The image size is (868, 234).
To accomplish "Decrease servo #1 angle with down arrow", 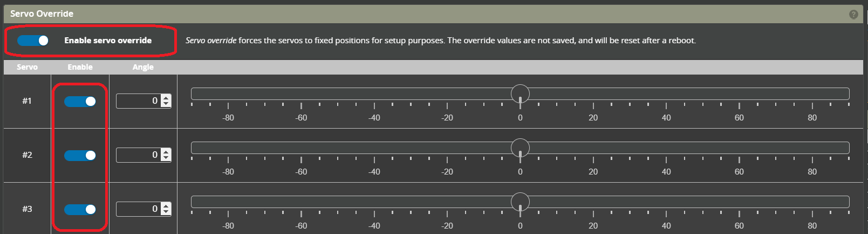I will point(166,104).
